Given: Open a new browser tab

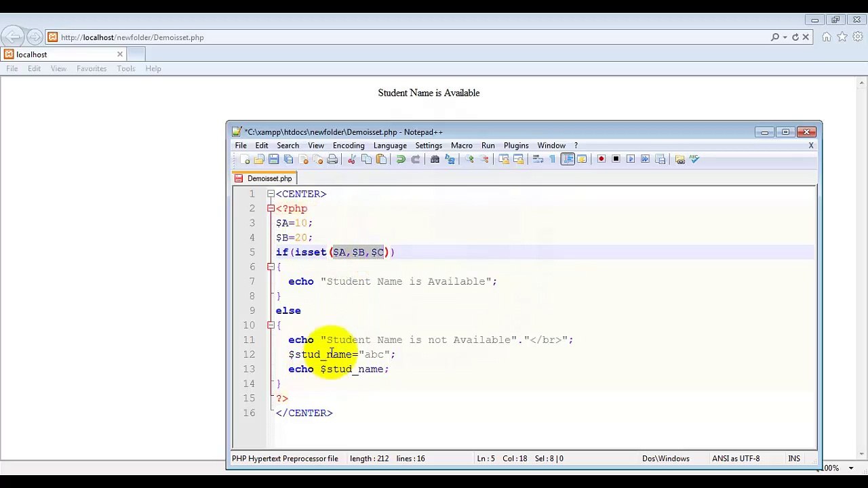Looking at the screenshot, I should 136,54.
